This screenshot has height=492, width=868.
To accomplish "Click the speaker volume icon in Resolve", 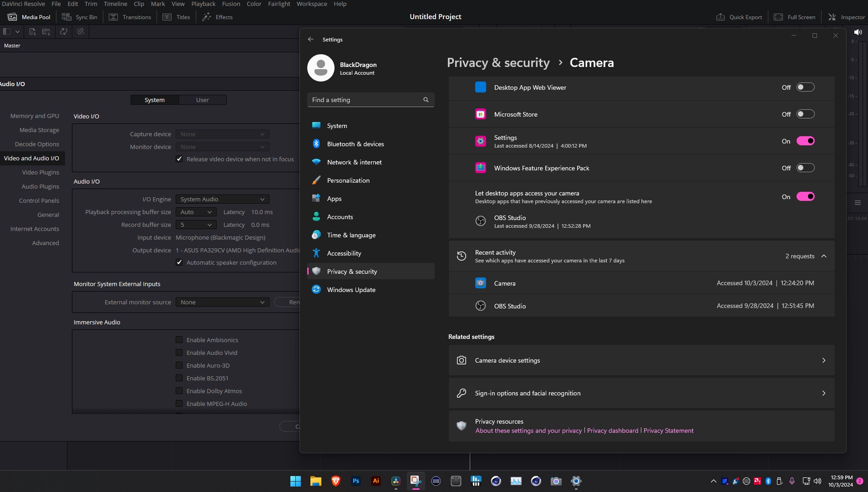I will pyautogui.click(x=858, y=32).
